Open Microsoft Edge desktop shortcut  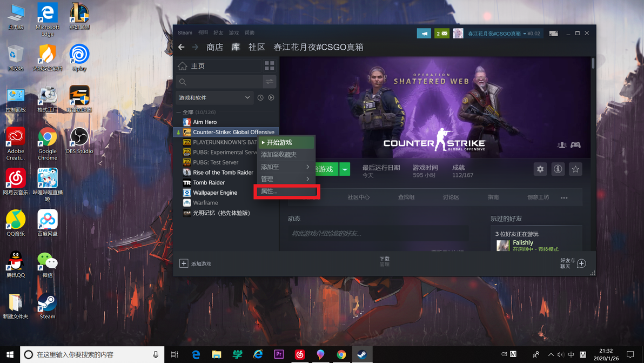[47, 19]
